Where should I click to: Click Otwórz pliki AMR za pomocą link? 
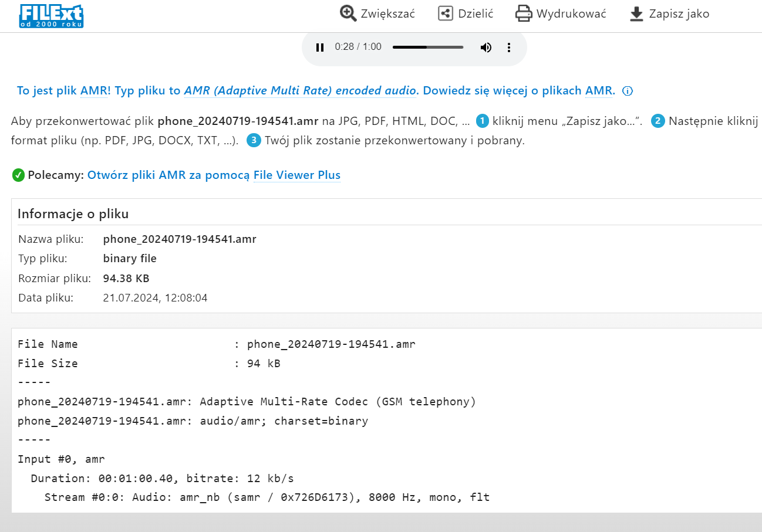(x=169, y=175)
